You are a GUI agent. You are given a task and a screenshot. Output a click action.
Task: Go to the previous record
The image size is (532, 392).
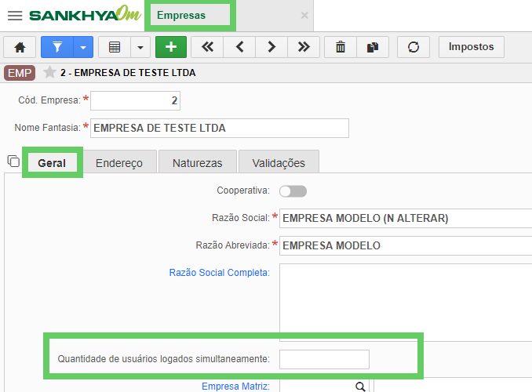coord(239,47)
